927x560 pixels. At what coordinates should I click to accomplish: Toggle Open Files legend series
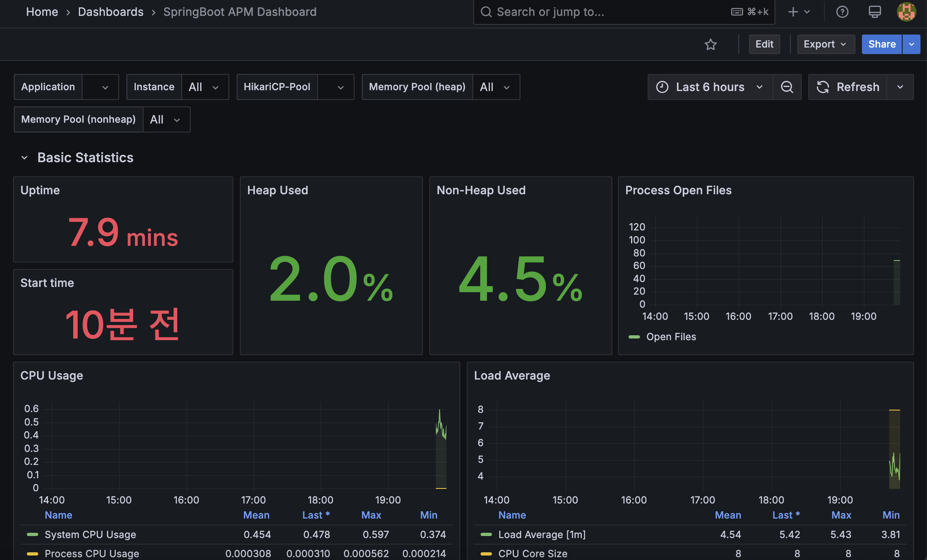tap(671, 337)
